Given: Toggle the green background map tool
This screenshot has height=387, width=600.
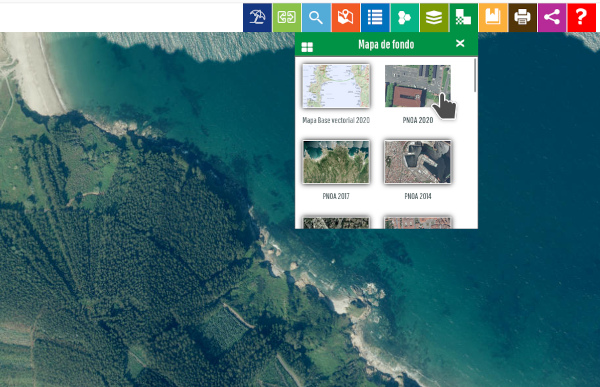Looking at the screenshot, I should click(463, 18).
